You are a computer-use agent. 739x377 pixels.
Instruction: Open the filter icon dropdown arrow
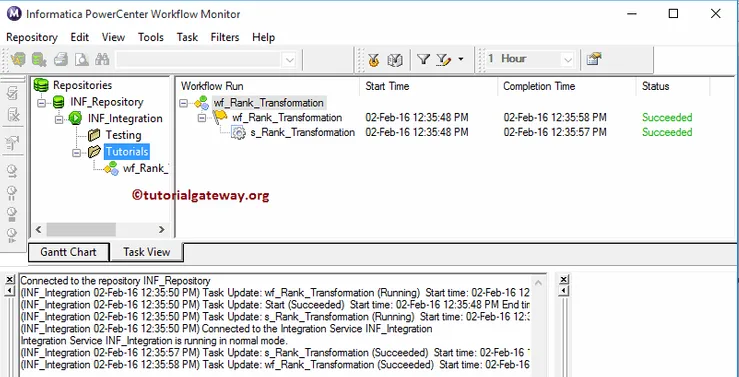[460, 59]
